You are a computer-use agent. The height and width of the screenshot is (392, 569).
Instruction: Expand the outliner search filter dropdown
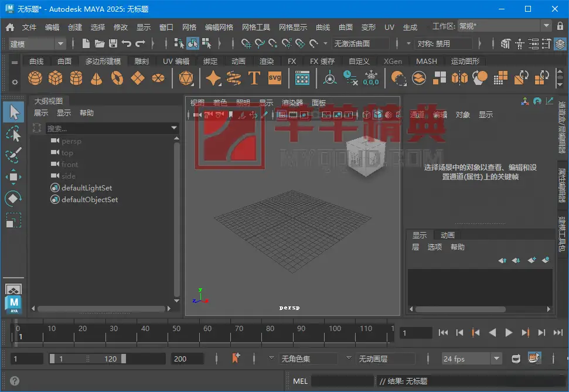click(x=174, y=128)
